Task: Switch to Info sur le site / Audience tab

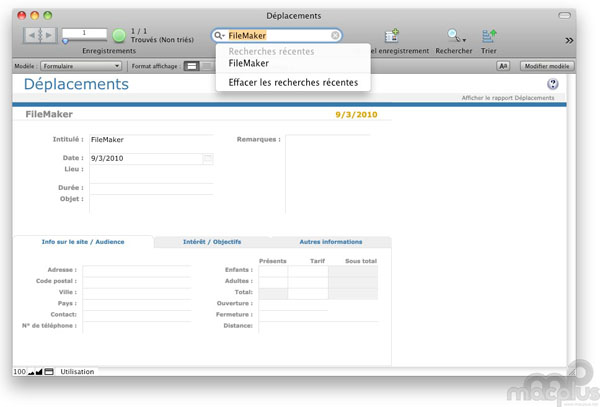Action: [x=83, y=242]
